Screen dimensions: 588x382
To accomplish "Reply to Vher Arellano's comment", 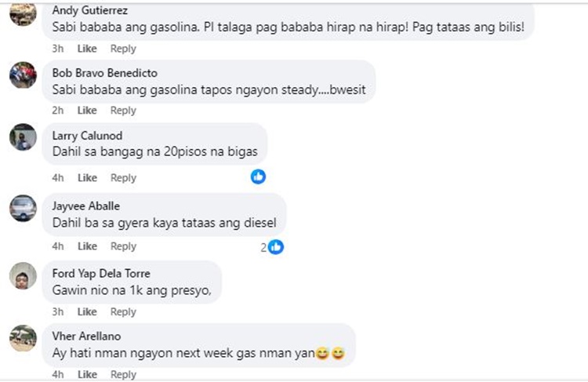I will pyautogui.click(x=123, y=374).
